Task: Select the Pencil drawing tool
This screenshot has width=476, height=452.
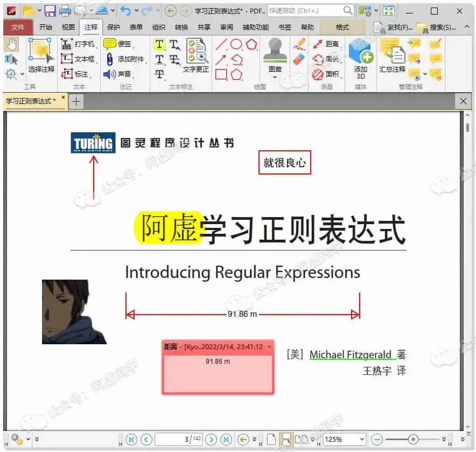Action: coord(299,44)
